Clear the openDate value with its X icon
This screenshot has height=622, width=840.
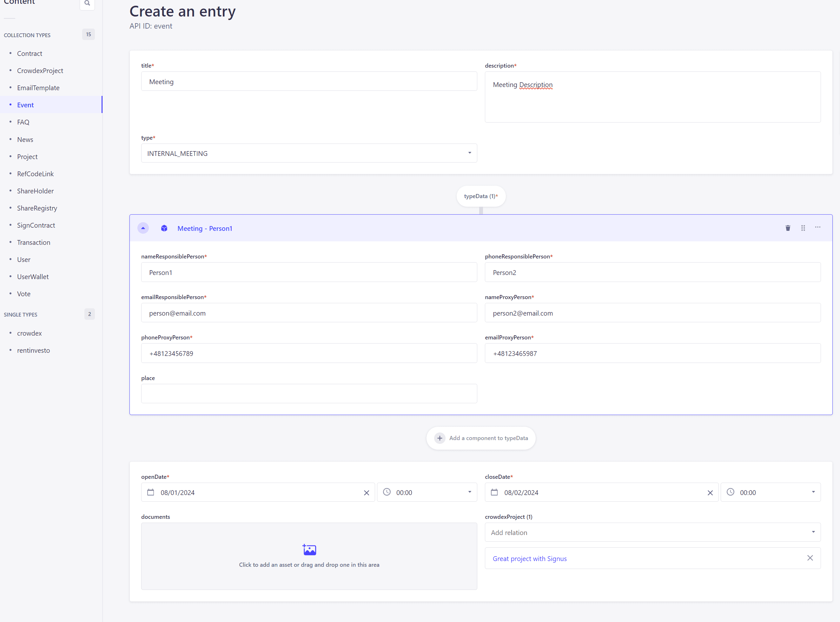tap(366, 492)
